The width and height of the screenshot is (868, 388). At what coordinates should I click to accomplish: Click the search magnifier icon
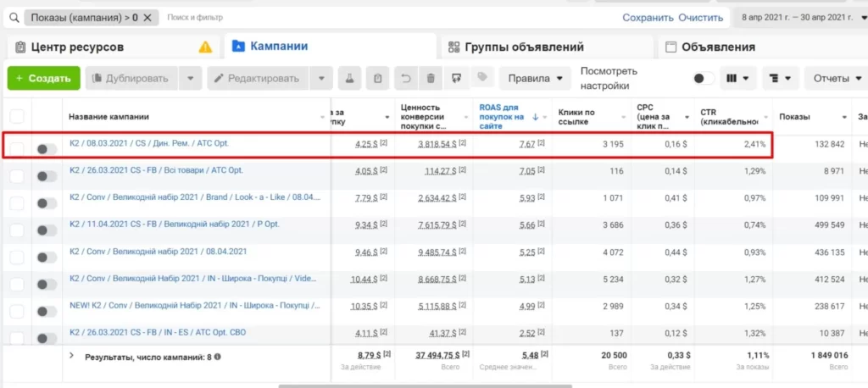pyautogui.click(x=14, y=18)
